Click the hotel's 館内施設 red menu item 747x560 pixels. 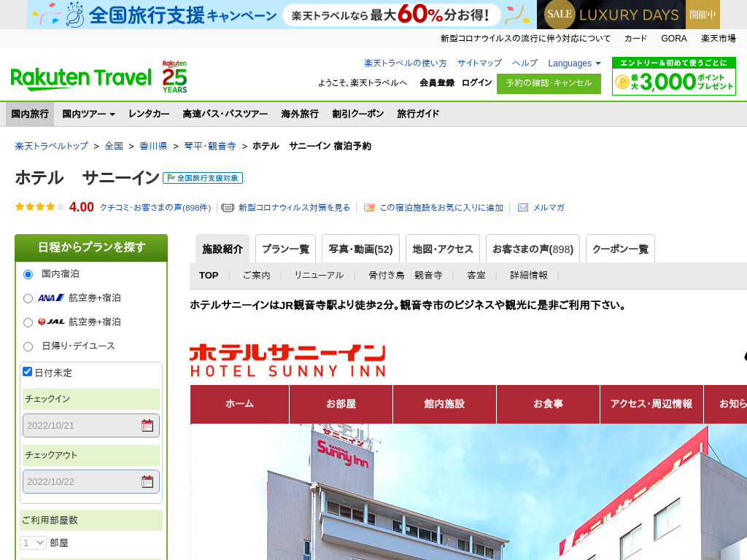pyautogui.click(x=444, y=404)
